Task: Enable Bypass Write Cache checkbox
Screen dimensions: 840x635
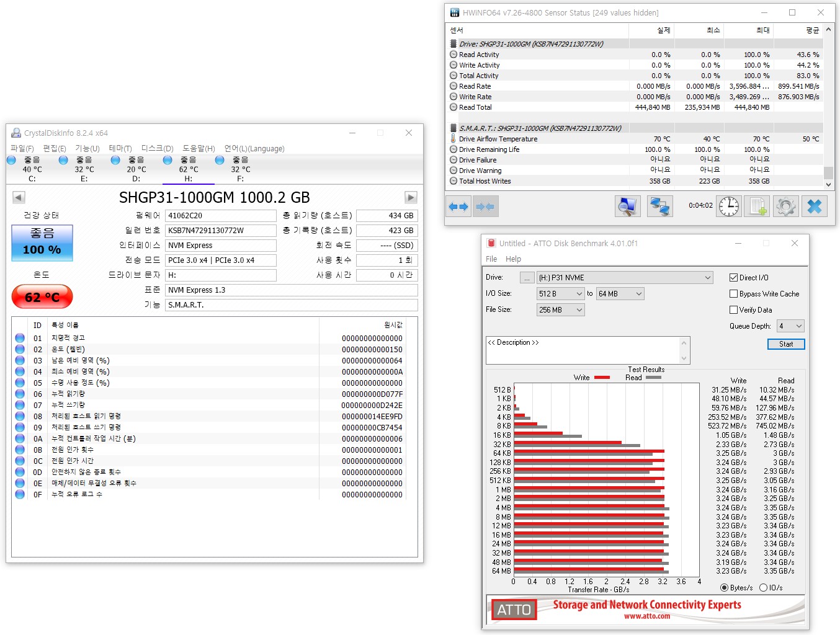Action: pos(734,294)
